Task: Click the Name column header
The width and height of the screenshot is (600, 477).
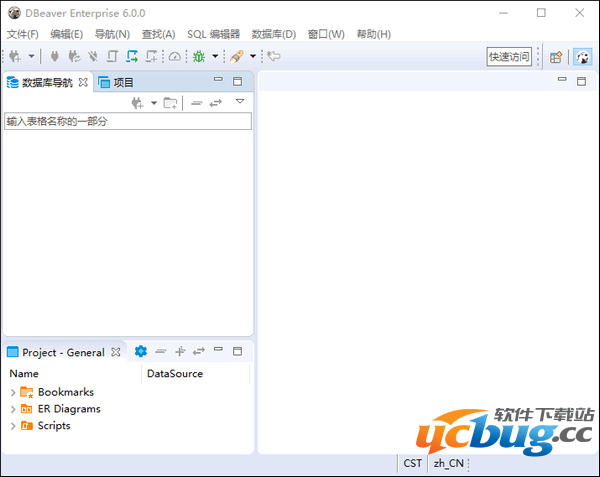Action: (x=74, y=374)
